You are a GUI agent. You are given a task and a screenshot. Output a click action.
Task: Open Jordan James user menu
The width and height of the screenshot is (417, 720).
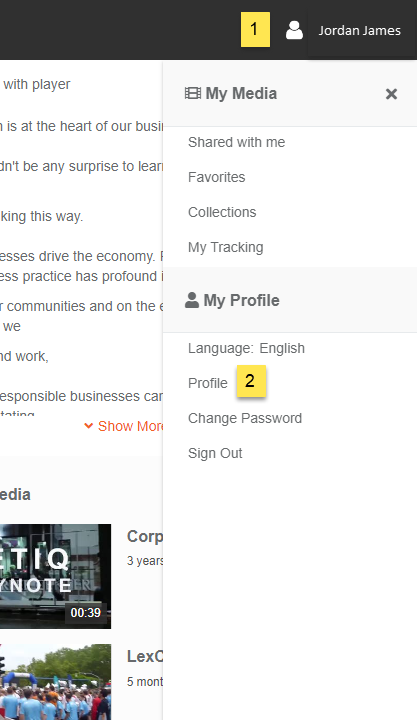coord(360,30)
